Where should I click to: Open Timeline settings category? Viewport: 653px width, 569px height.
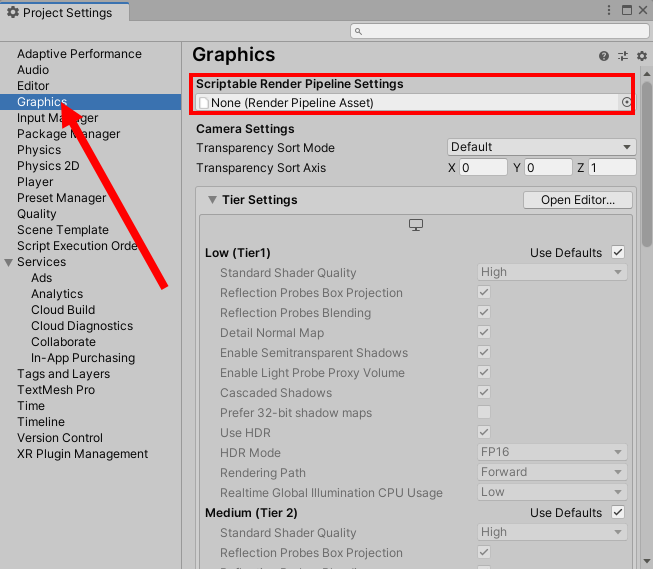pos(41,422)
